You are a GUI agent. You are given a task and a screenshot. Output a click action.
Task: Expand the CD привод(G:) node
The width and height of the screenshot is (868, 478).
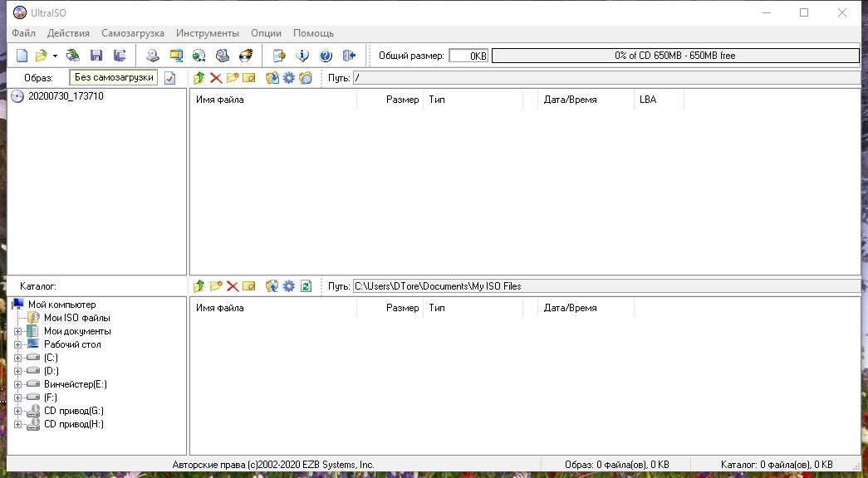pos(17,411)
